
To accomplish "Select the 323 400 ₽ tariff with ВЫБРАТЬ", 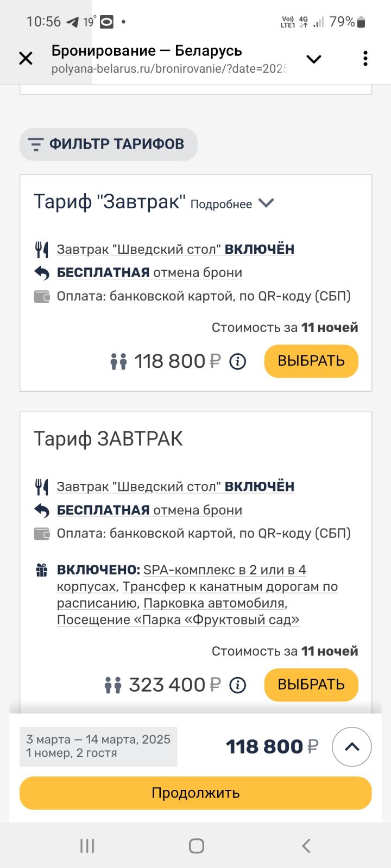I will [311, 685].
